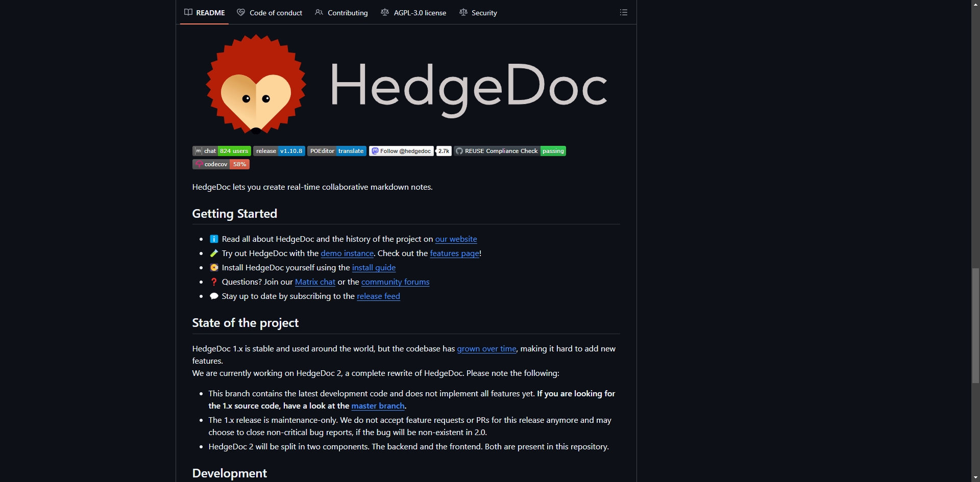Click the scrollbar down arrow
This screenshot has height=482, width=980.
(x=975, y=477)
